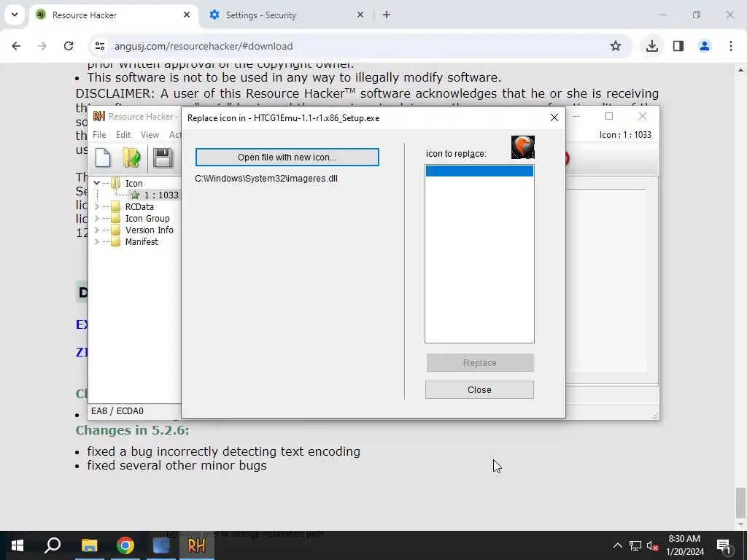Open the Chrome three-dot menu
Screen dimensions: 747x560
coord(731,46)
